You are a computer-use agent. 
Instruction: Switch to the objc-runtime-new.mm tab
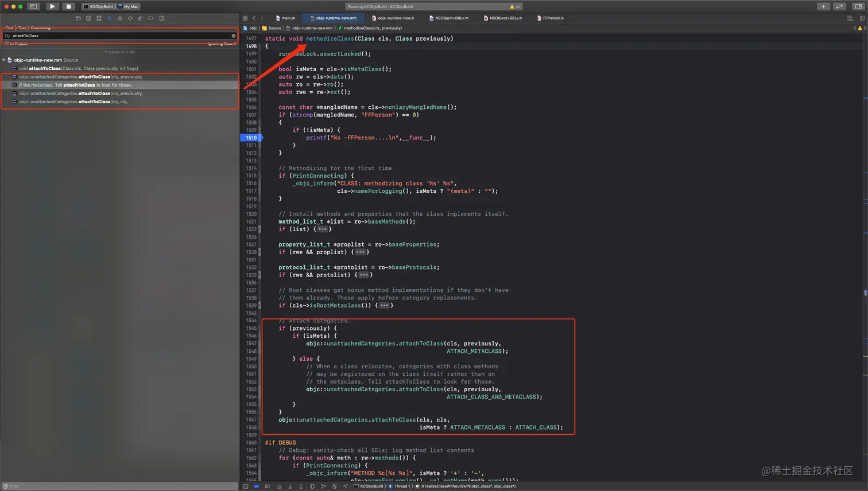[333, 18]
